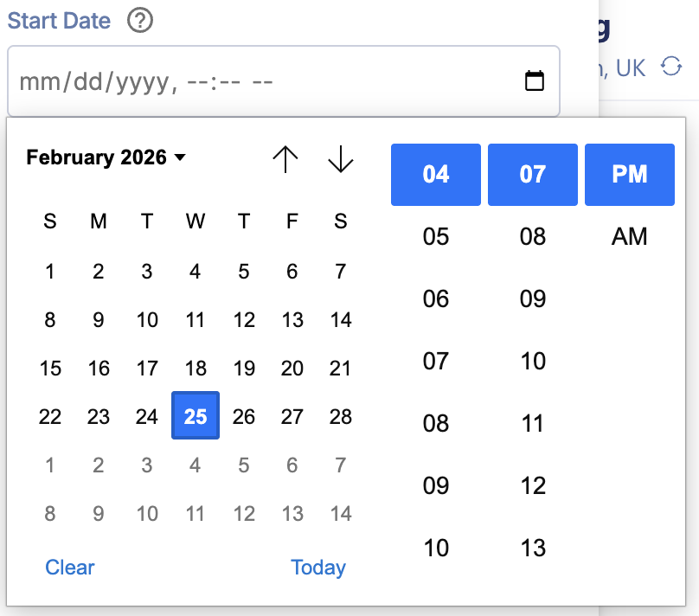Clear the selected date

pos(69,568)
